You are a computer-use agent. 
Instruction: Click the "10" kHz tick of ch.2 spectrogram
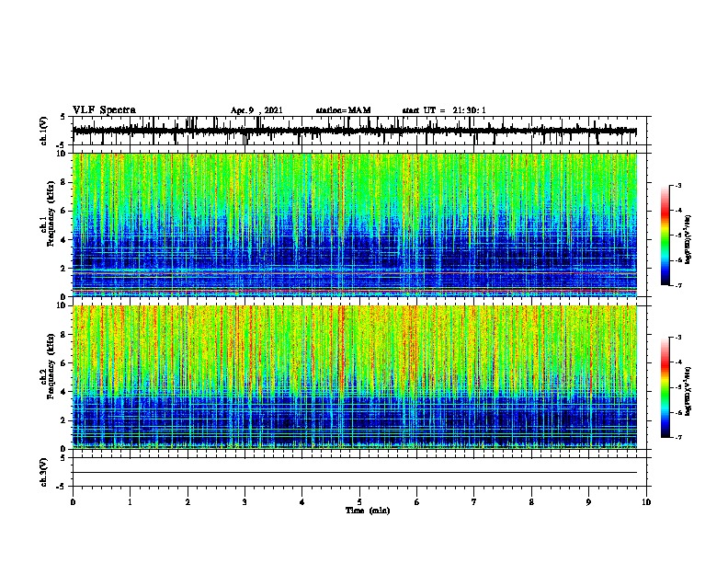click(x=63, y=305)
